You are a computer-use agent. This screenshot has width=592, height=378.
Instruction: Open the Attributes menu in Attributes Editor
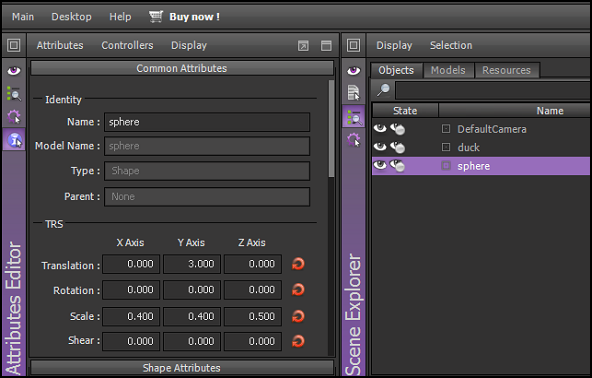[x=60, y=45]
